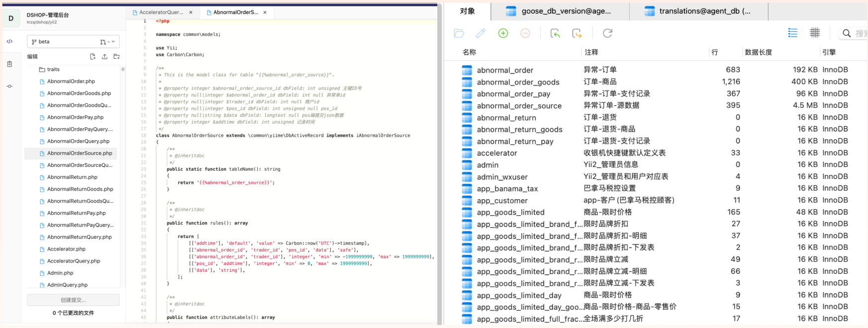Switch to grid view of tables
The height and width of the screenshot is (328, 868).
814,33
